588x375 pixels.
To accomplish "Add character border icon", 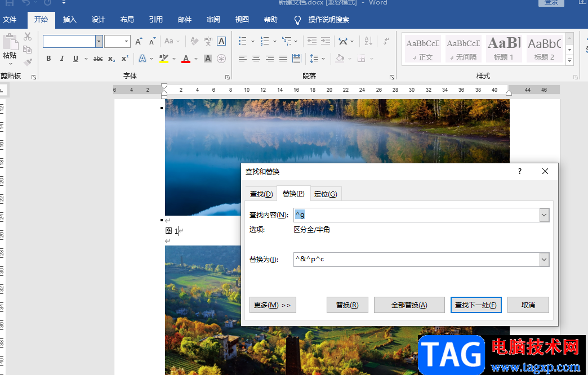I will [221, 41].
